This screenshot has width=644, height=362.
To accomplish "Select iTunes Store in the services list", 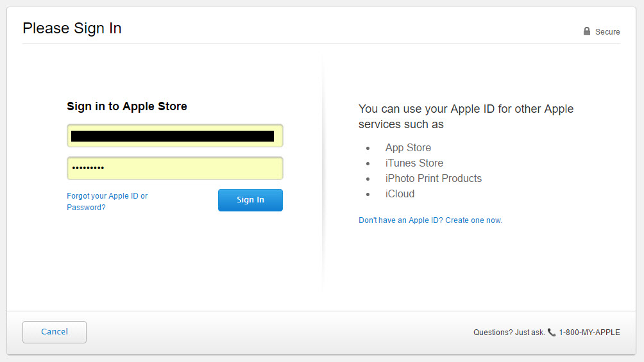I will [x=414, y=163].
